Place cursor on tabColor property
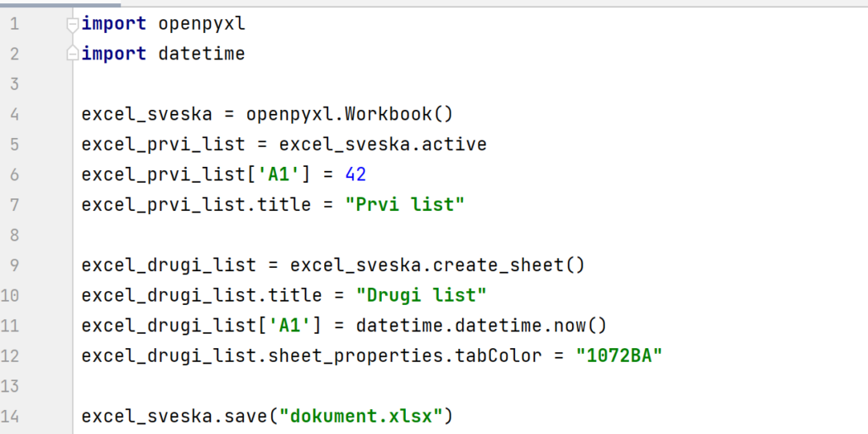 (508, 355)
